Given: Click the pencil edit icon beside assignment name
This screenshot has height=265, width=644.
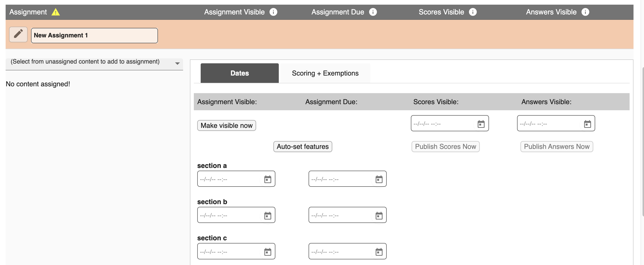Looking at the screenshot, I should (x=18, y=34).
